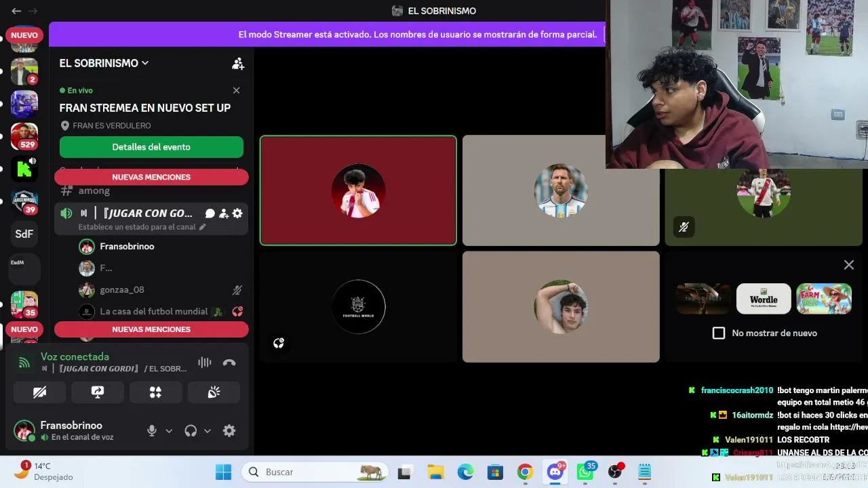Click the 'Voz conectada' status text
Viewport: 868px width, 488px height.
tap(75, 357)
